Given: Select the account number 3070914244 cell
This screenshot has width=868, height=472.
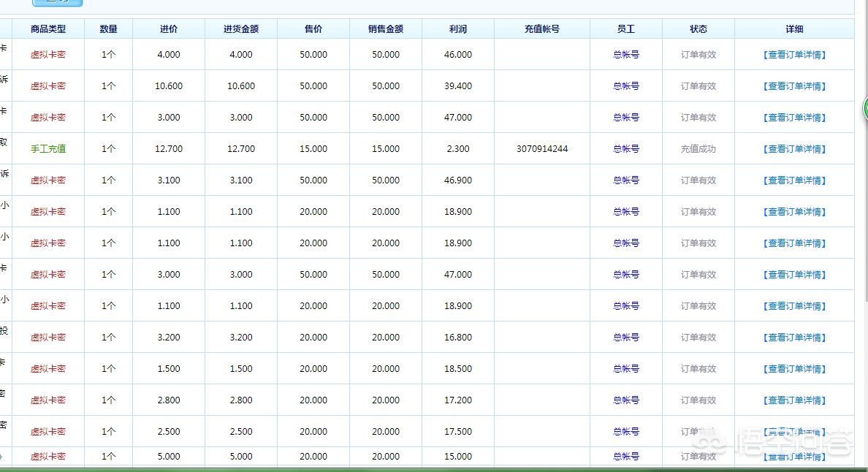Looking at the screenshot, I should tap(542, 148).
